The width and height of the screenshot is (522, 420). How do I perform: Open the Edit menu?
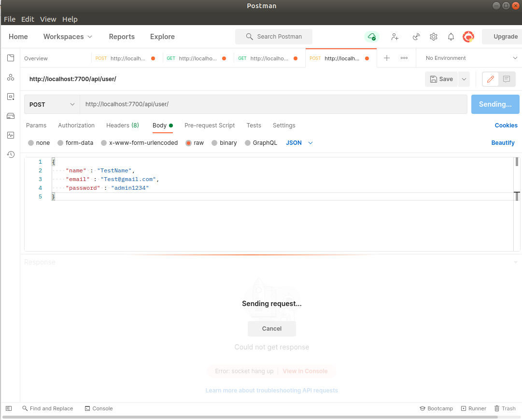pyautogui.click(x=28, y=19)
